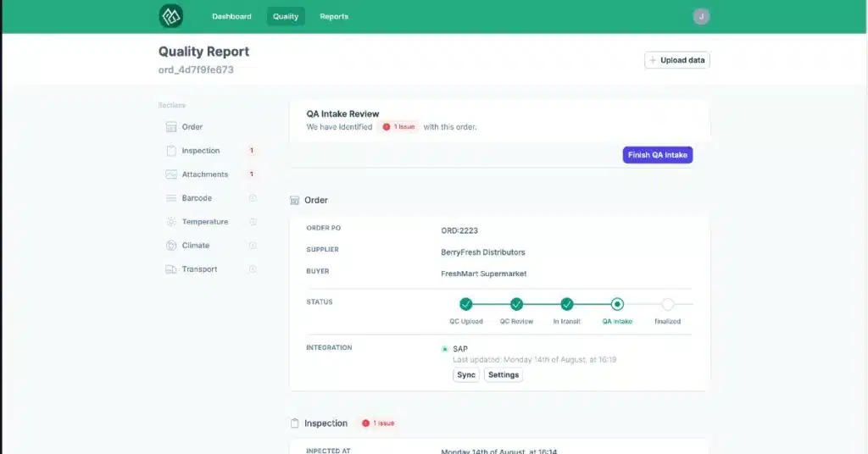868x454 pixels.
Task: Click the ORD:2223 order PO value
Action: (x=459, y=230)
